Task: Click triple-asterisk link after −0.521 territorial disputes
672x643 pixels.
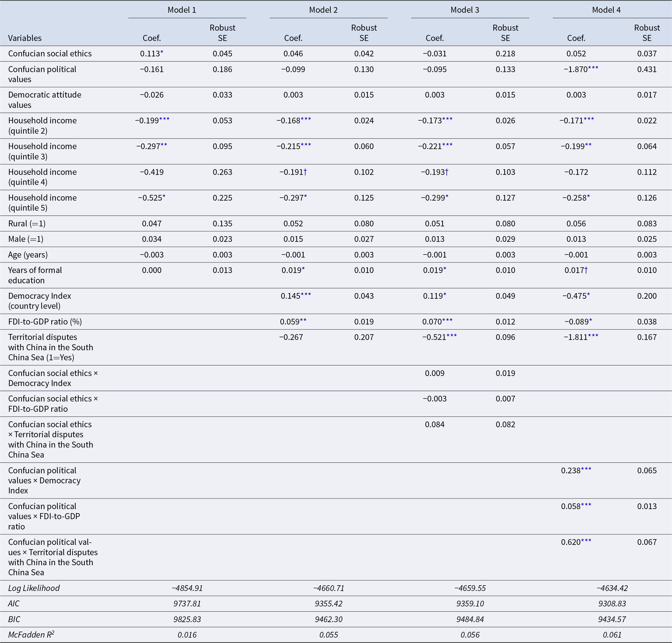Action: [x=452, y=336]
